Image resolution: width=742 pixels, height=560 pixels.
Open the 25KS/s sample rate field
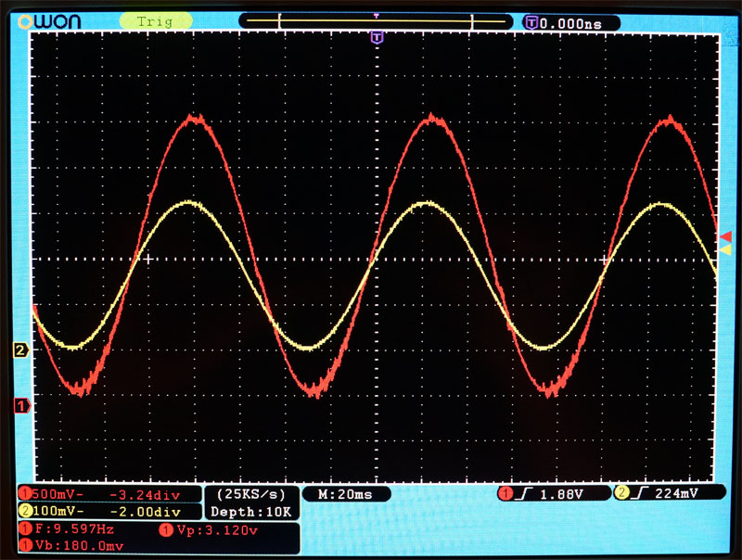(251, 493)
